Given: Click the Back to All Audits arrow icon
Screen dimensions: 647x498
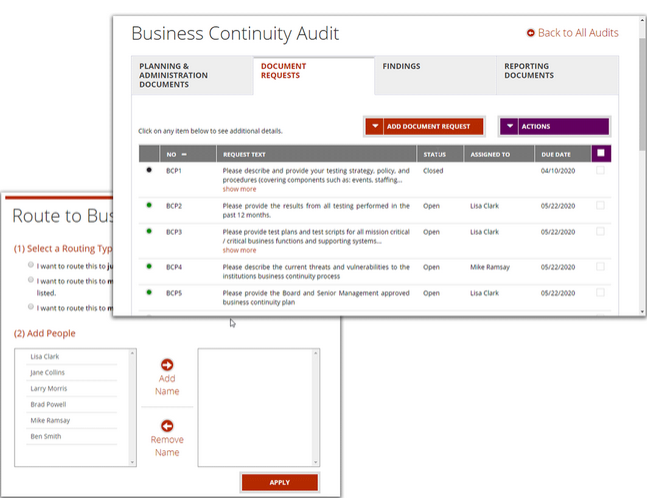Looking at the screenshot, I should [530, 33].
